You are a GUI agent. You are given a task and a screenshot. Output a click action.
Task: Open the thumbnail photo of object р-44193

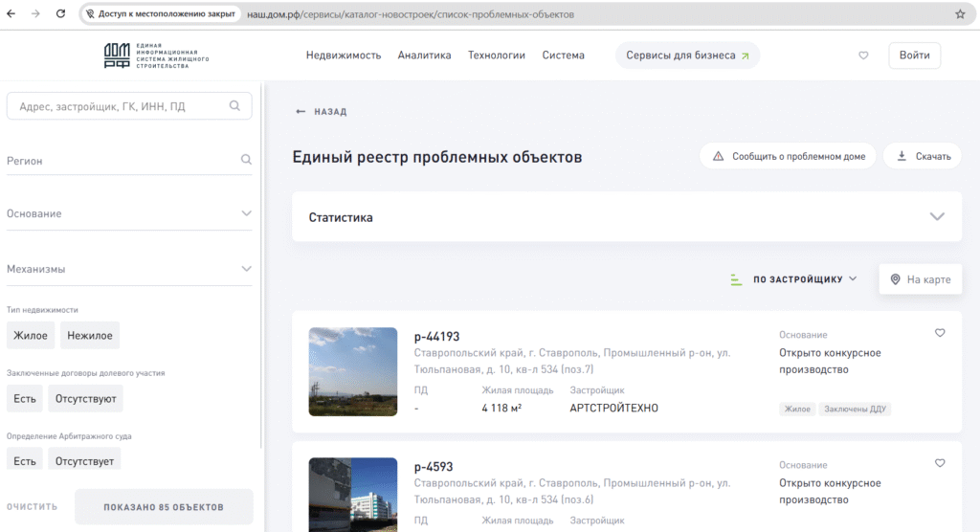click(353, 371)
